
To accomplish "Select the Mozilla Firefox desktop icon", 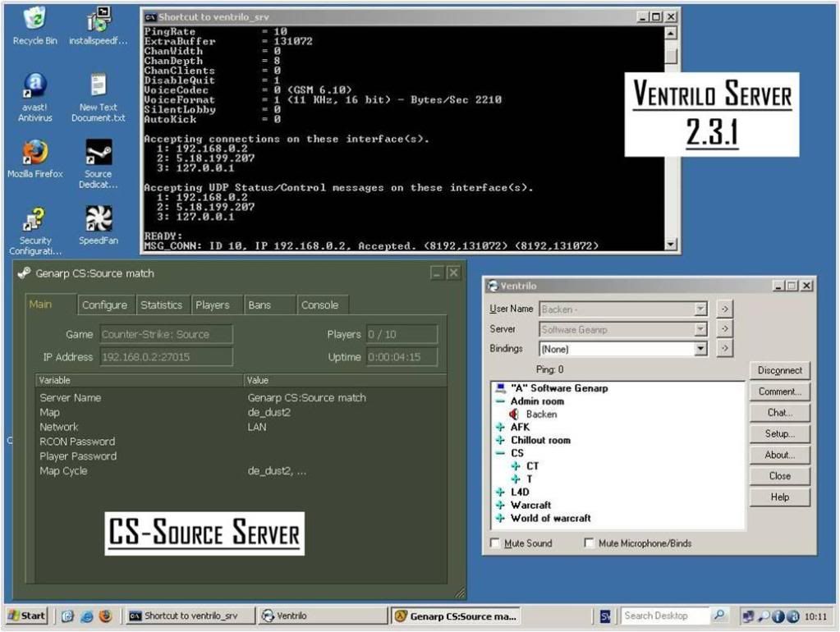I will click(x=34, y=159).
